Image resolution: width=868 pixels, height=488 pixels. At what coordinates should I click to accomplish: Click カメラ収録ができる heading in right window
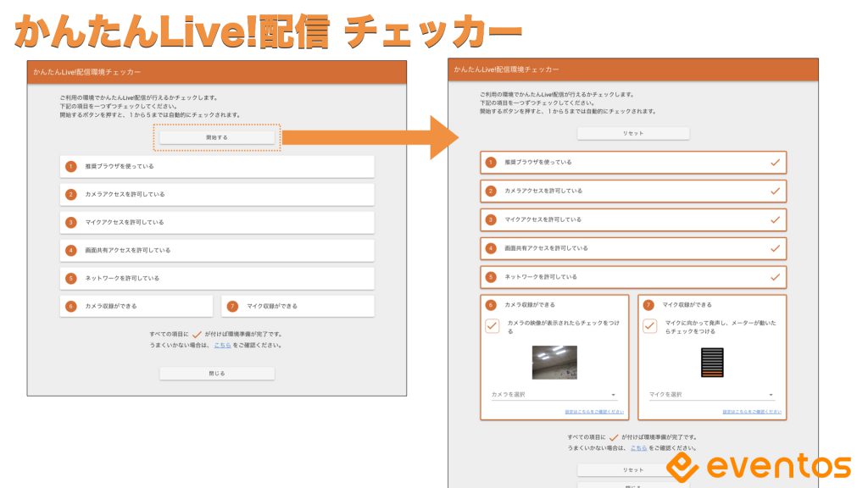point(530,305)
